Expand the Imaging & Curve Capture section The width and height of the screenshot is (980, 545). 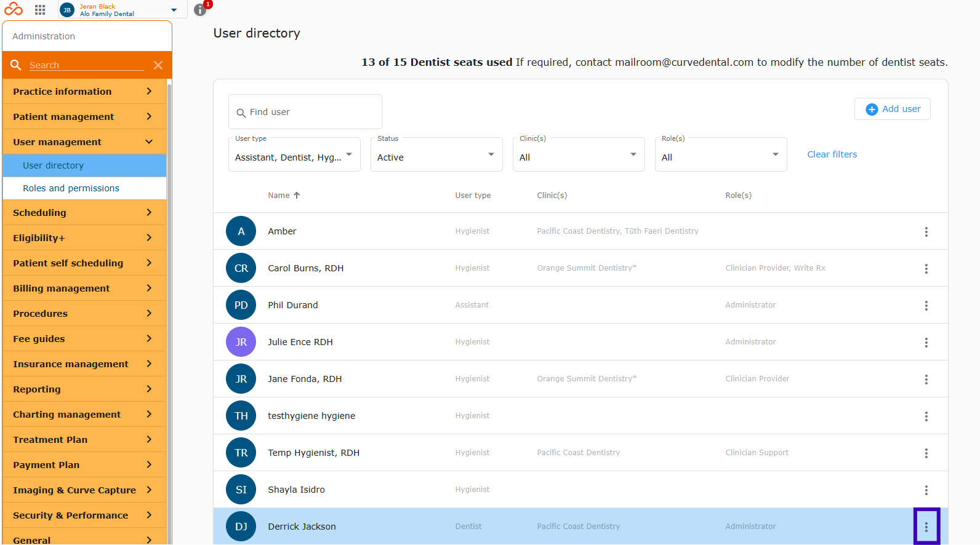click(x=84, y=490)
